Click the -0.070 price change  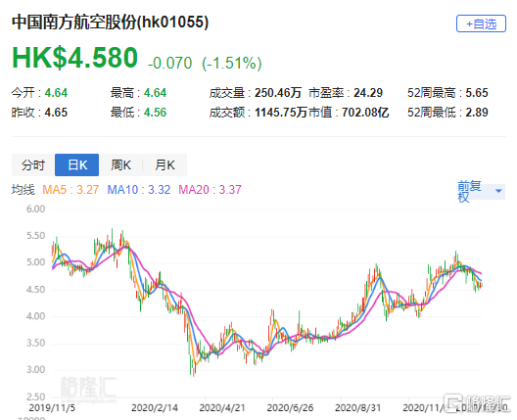(x=169, y=63)
